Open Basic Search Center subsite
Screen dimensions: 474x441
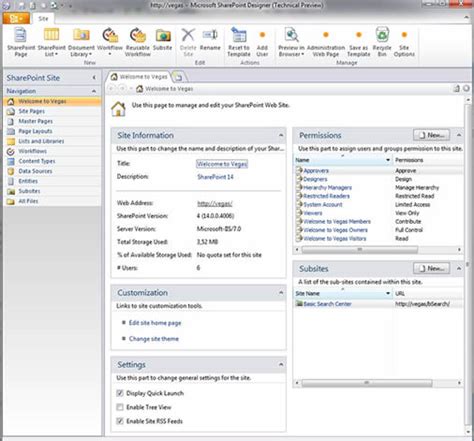(x=327, y=304)
